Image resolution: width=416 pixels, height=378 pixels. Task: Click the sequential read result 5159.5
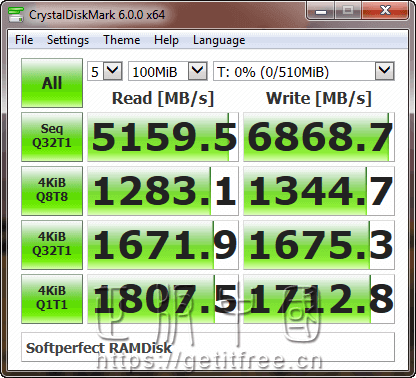point(163,137)
